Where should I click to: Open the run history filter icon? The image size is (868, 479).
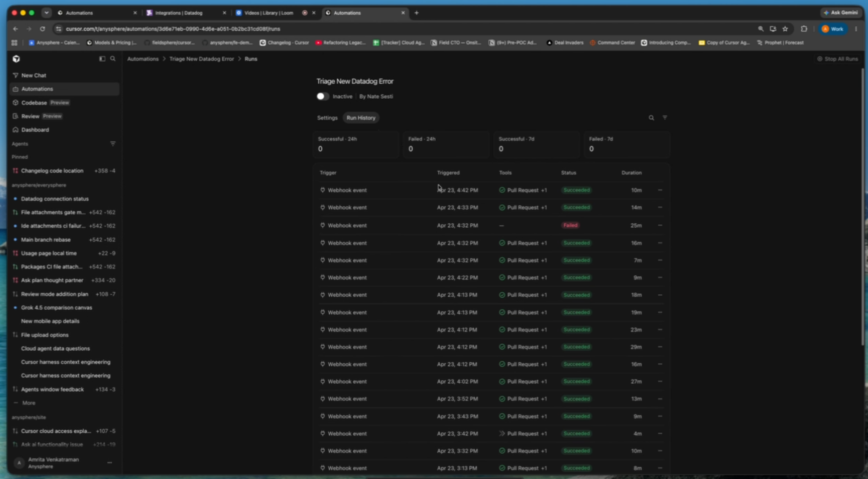[665, 117]
